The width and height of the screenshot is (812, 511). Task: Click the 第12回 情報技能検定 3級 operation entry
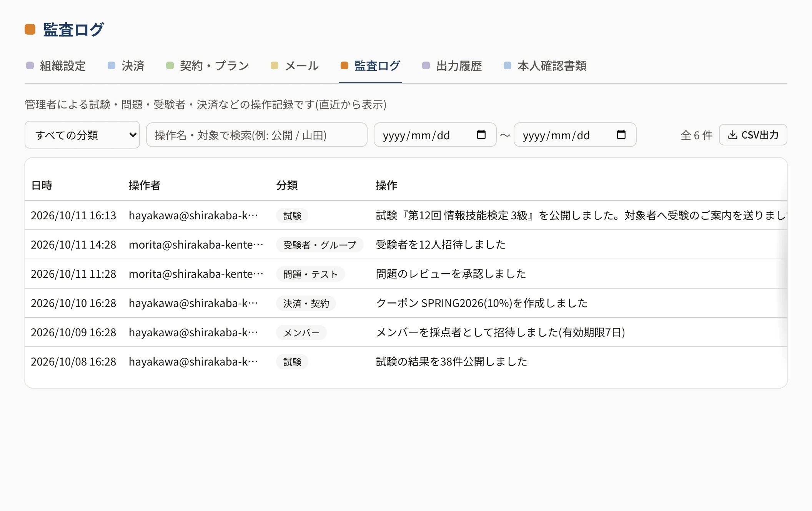pyautogui.click(x=581, y=215)
